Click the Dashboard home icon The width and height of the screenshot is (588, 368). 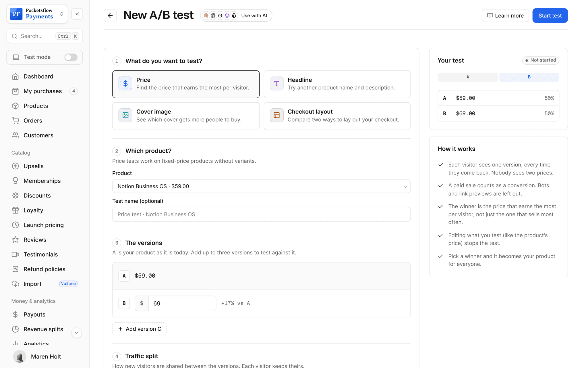point(16,76)
